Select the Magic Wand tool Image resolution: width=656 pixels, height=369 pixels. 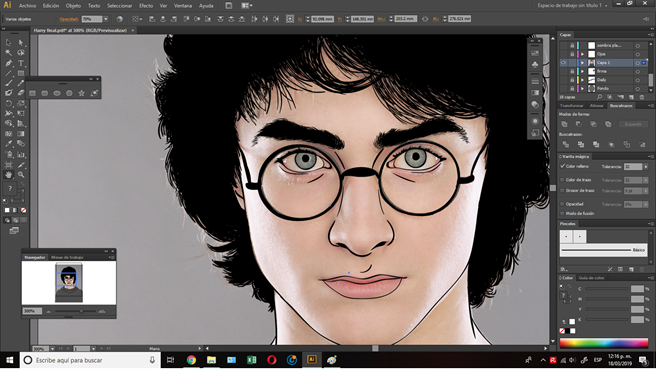click(8, 53)
